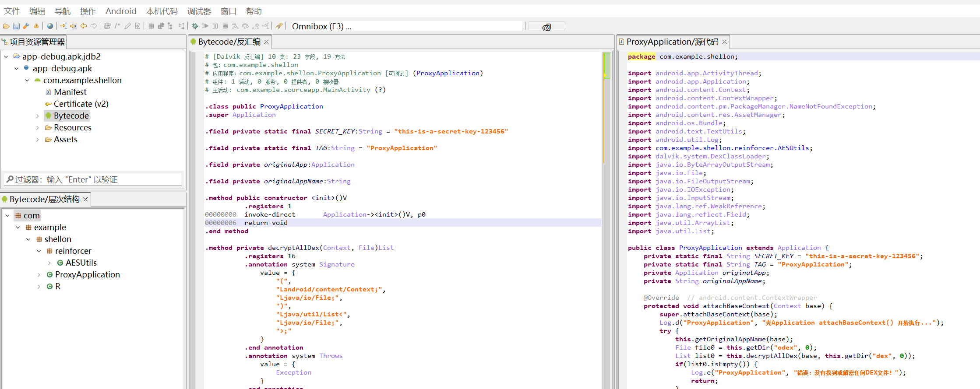Viewport: 980px width, 389px height.
Task: Start debugging with the green bug icon
Action: 195,26
